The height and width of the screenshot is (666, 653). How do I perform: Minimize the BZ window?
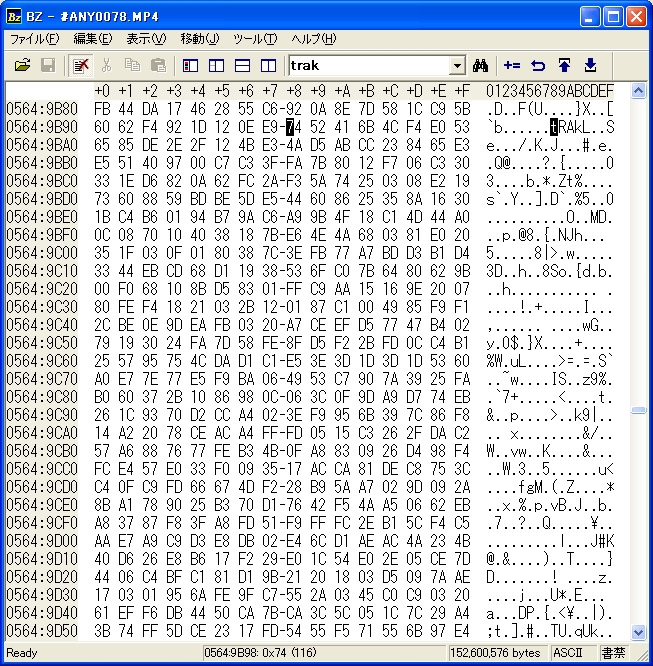(x=589, y=17)
